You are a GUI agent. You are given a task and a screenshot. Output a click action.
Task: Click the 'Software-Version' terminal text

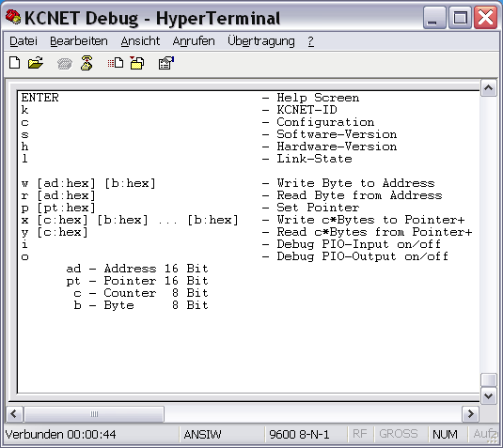point(337,134)
